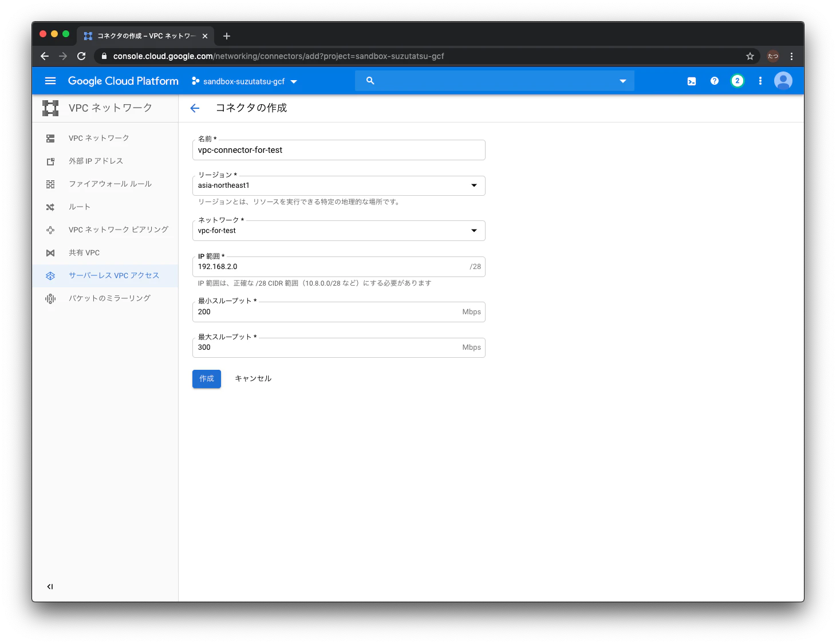Viewport: 836px width, 644px height.
Task: Reload the page in the browser
Action: coord(81,56)
